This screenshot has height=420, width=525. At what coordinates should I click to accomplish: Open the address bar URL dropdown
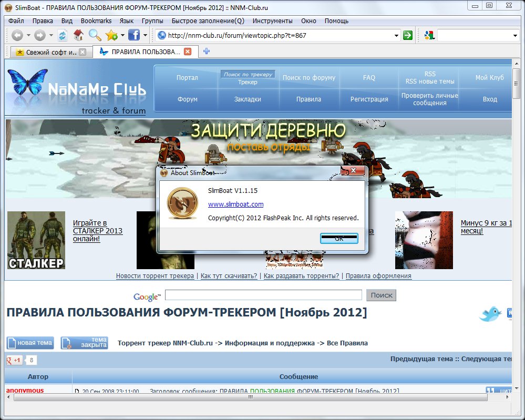point(396,36)
